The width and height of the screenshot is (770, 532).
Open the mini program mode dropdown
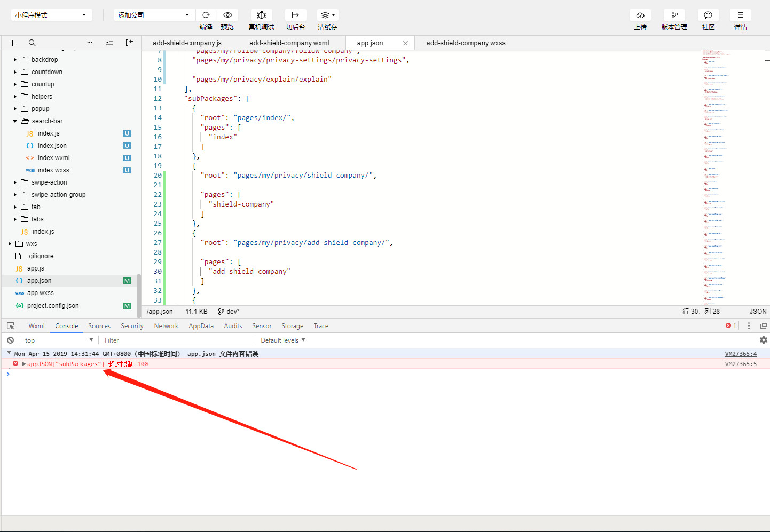coord(51,15)
